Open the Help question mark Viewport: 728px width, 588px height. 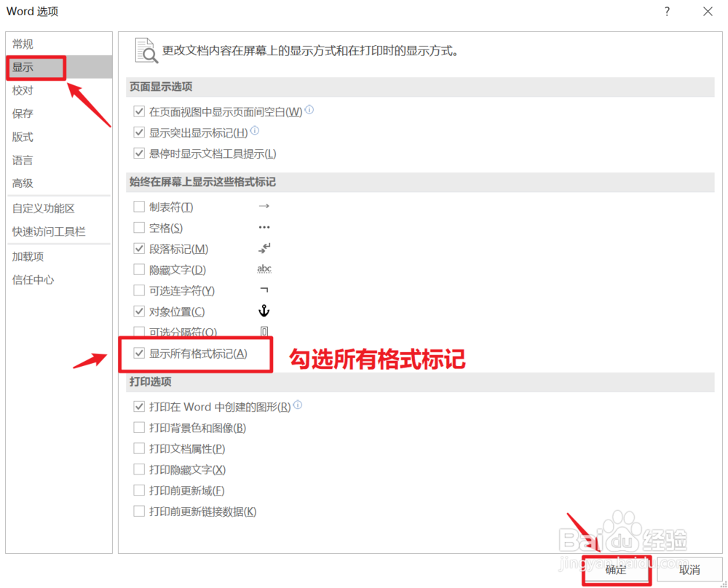coord(667,12)
